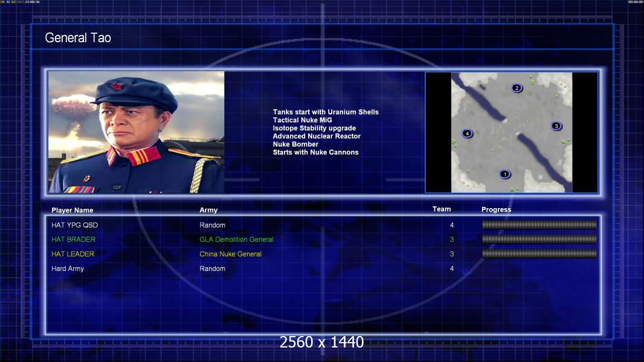Select start position 2 on the map
The width and height of the screenshot is (644, 362).
point(517,88)
